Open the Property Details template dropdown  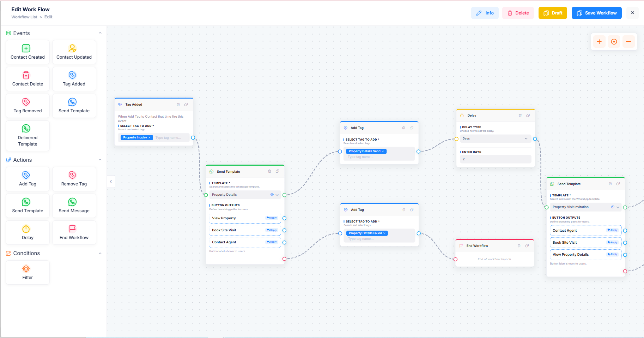[x=245, y=195]
